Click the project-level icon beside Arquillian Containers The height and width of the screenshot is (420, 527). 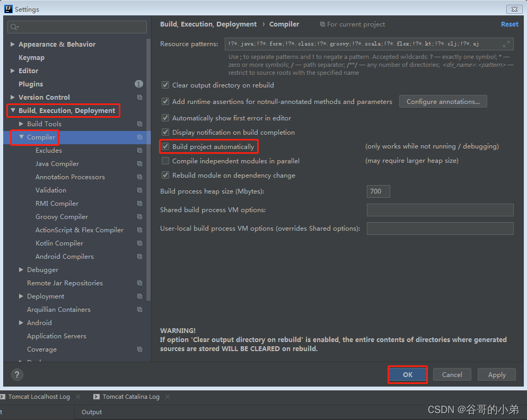pos(140,310)
